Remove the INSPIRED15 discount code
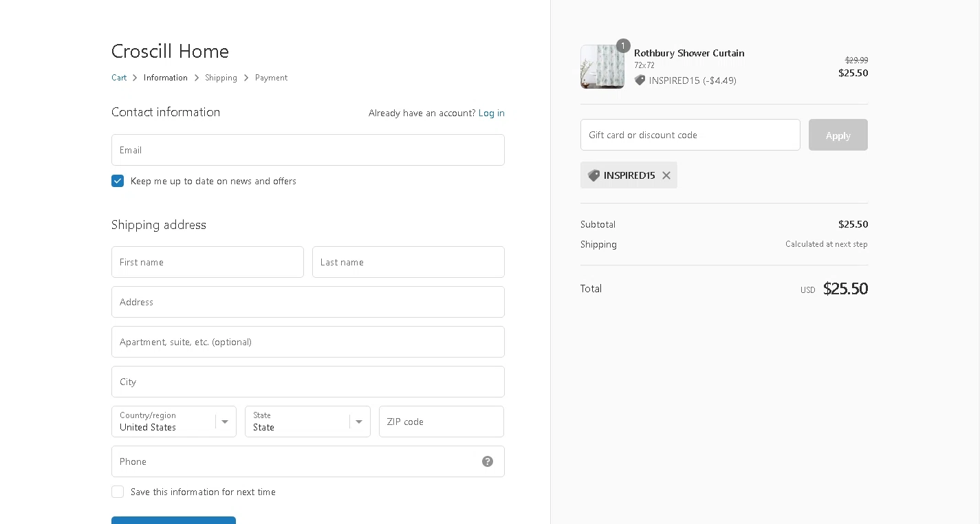The height and width of the screenshot is (524, 980). pos(666,175)
